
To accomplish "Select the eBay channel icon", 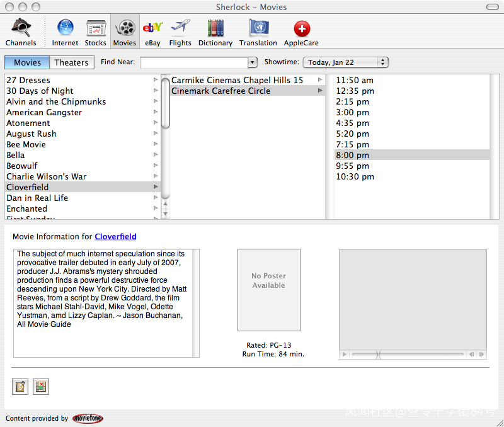I will [152, 32].
